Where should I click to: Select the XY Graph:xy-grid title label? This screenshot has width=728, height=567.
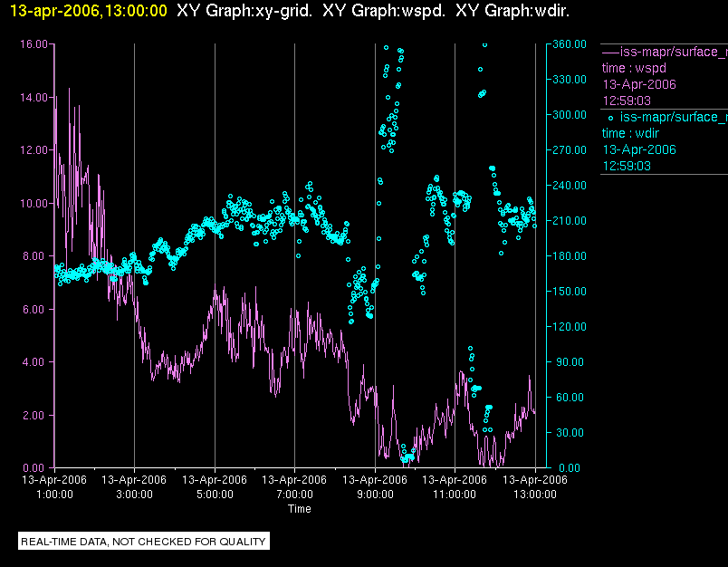click(x=244, y=11)
